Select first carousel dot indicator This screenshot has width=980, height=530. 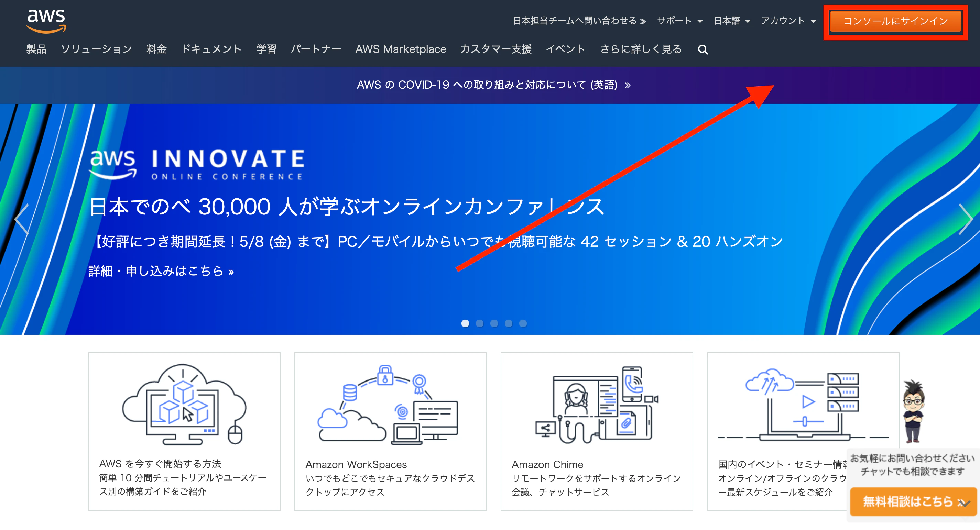tap(465, 323)
